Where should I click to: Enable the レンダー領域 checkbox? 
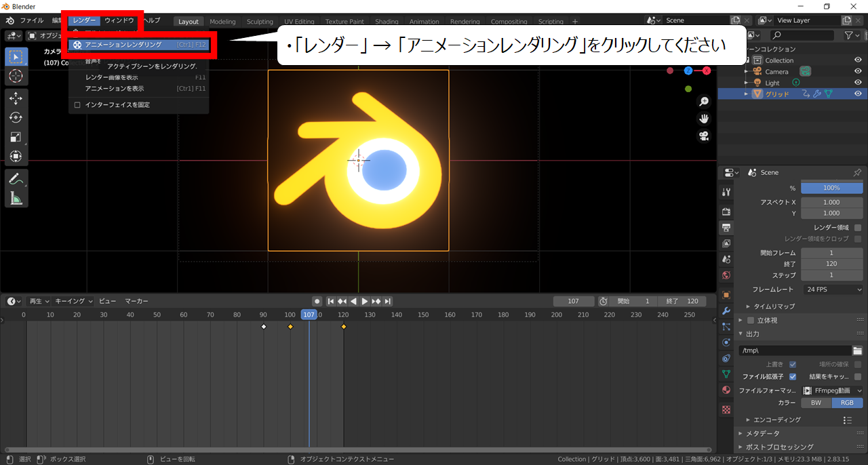tap(858, 228)
